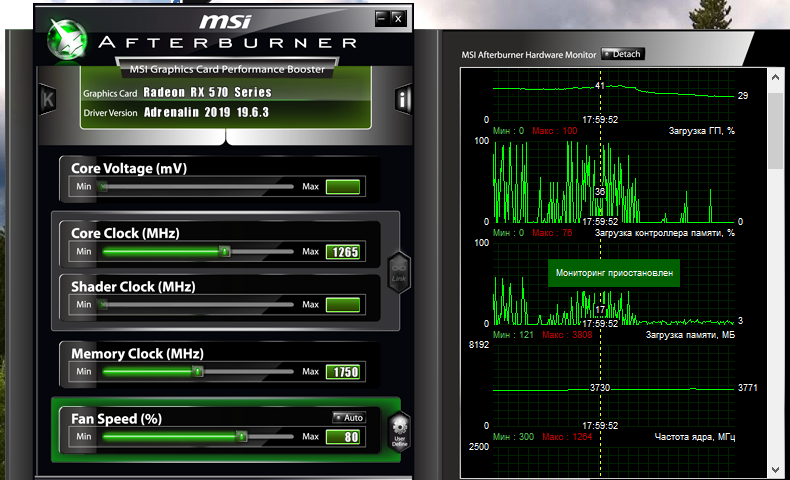Click the 'Макс : 3808' memory value
The image size is (790, 480).
point(567,334)
